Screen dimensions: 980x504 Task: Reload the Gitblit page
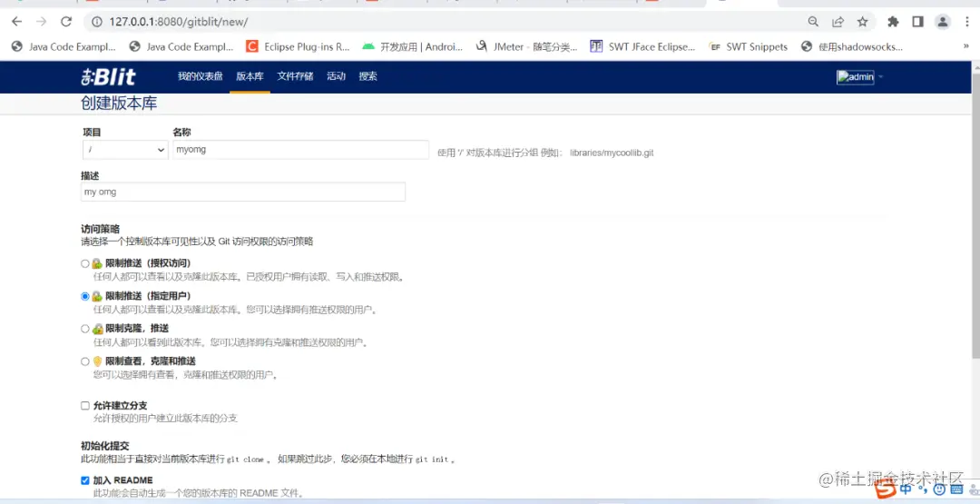pyautogui.click(x=66, y=22)
